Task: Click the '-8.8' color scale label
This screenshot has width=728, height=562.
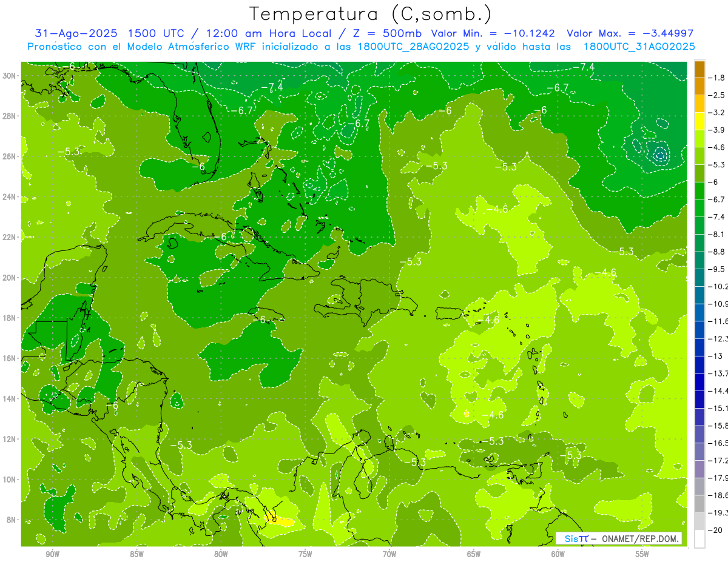Action: (718, 252)
